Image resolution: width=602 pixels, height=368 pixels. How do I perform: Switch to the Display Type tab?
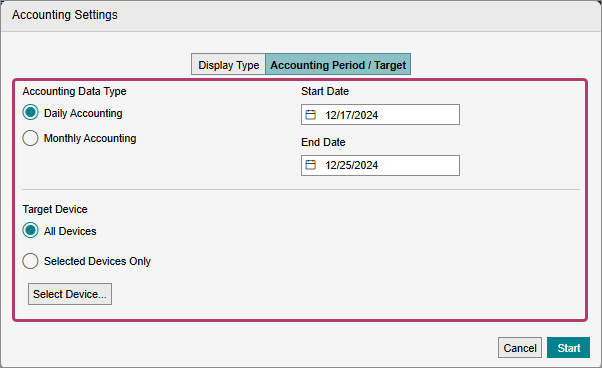tap(228, 64)
